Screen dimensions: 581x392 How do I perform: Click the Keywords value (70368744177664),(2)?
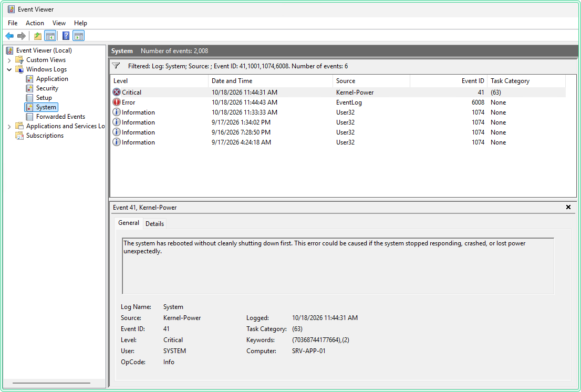(x=320, y=340)
